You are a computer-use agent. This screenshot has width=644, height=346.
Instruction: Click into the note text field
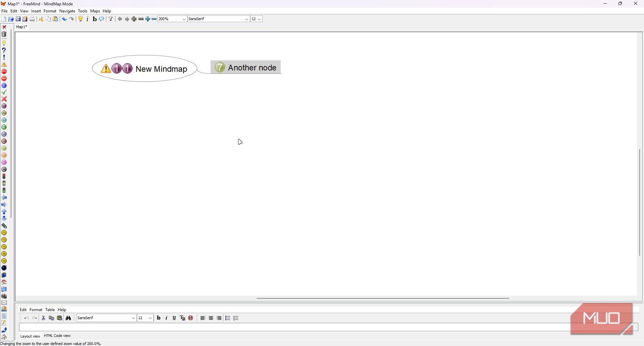[x=329, y=327]
